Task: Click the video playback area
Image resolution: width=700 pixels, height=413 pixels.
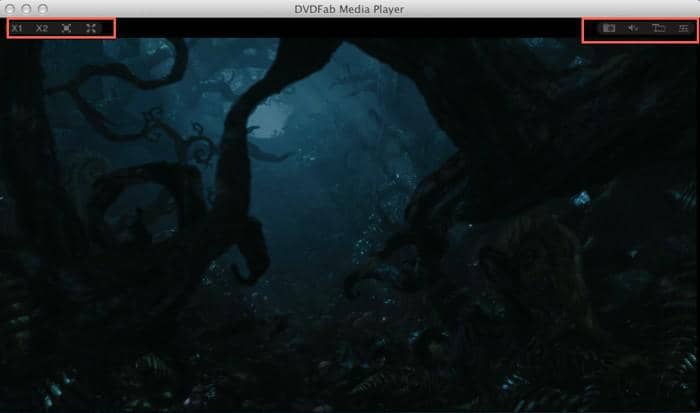Action: click(350, 223)
